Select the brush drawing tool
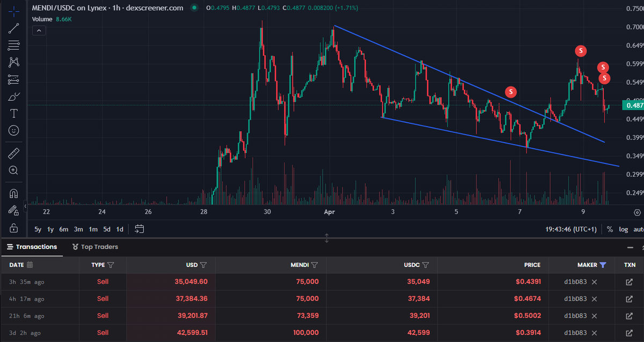Screen dimensions: 644x342 (14, 97)
